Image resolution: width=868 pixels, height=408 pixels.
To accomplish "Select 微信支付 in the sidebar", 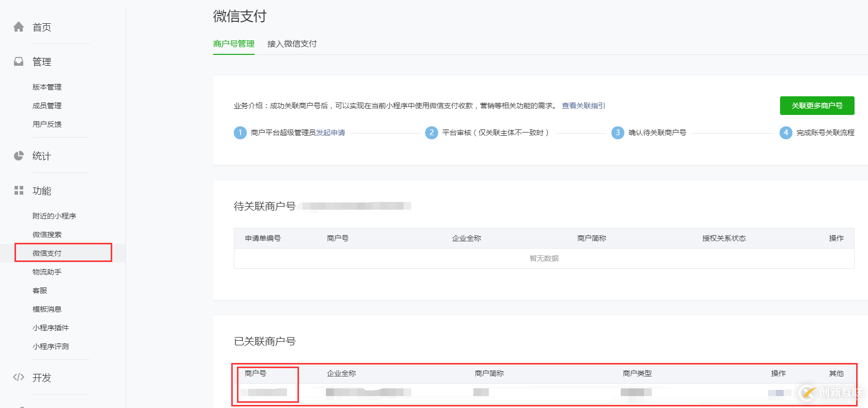I will click(x=47, y=253).
